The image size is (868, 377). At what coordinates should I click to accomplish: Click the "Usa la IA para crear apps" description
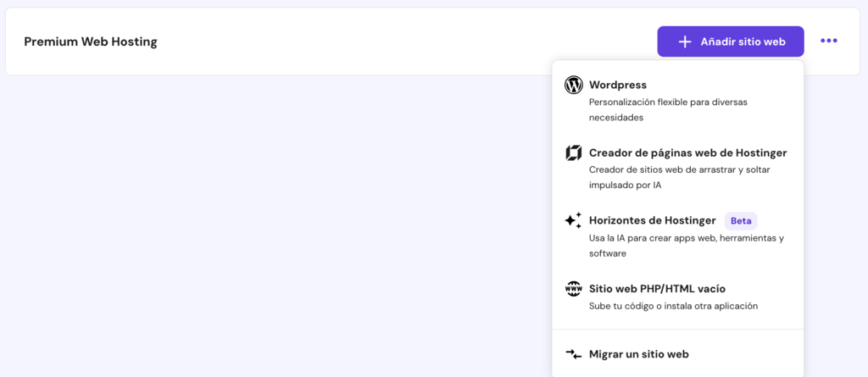tap(686, 245)
